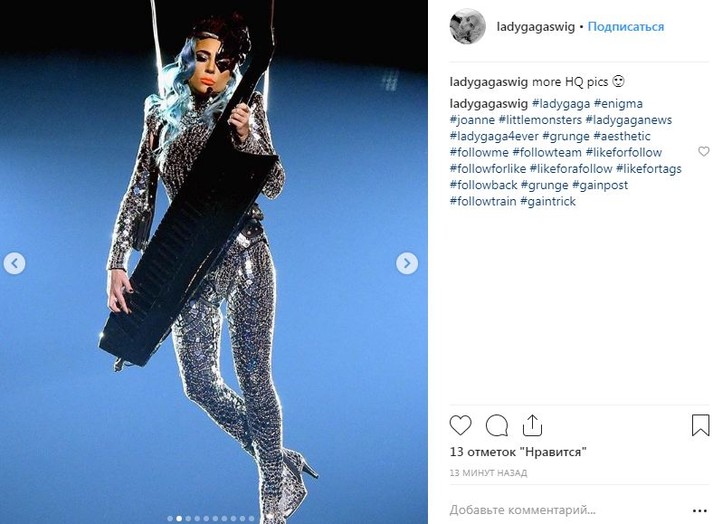Save post with bookmark icon
The height and width of the screenshot is (524, 713).
700,425
